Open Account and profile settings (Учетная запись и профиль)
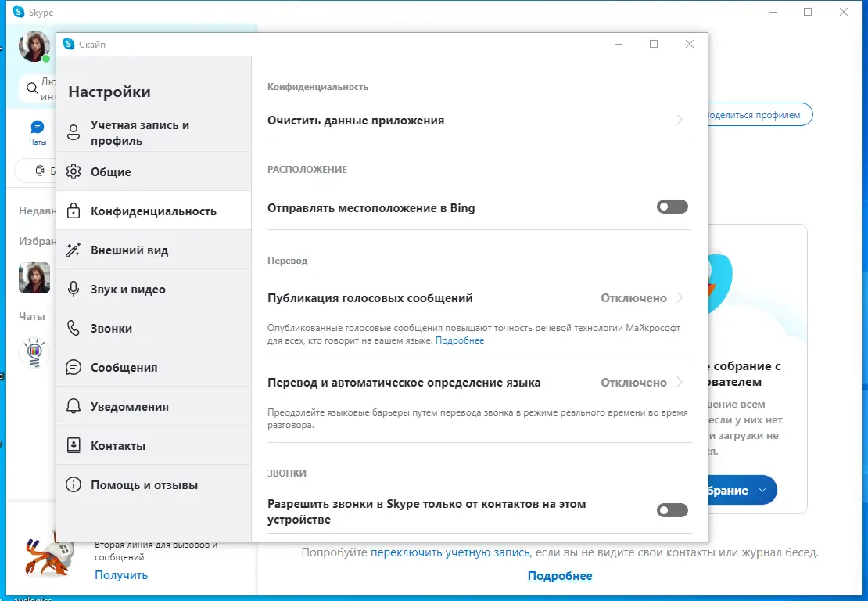Viewport: 868px width, 601px height. point(154,132)
